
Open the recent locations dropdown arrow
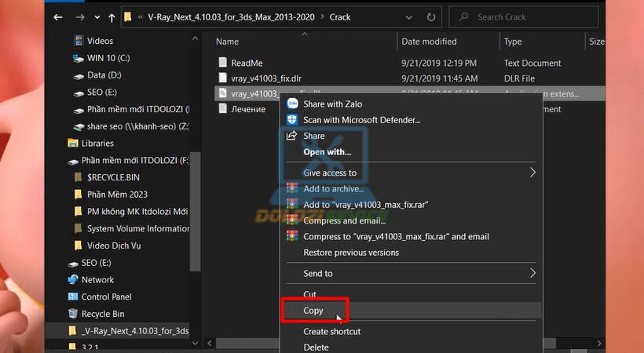click(97, 17)
